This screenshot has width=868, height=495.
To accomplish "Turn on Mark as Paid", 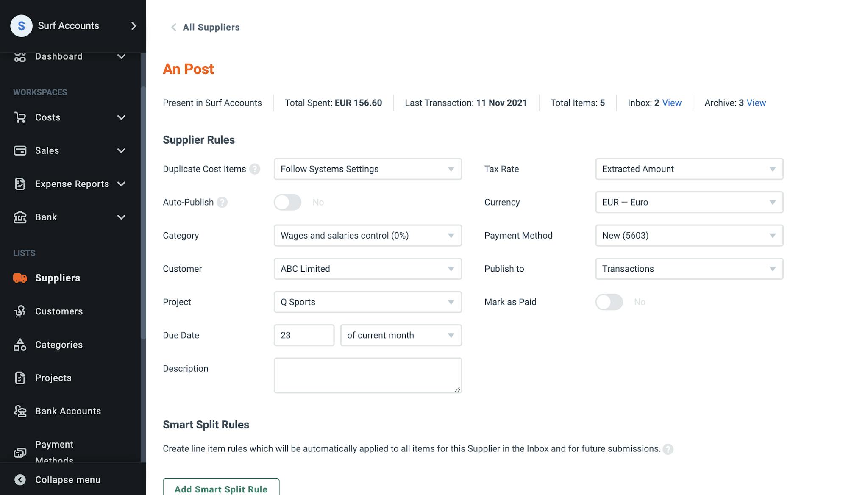I will pos(609,302).
